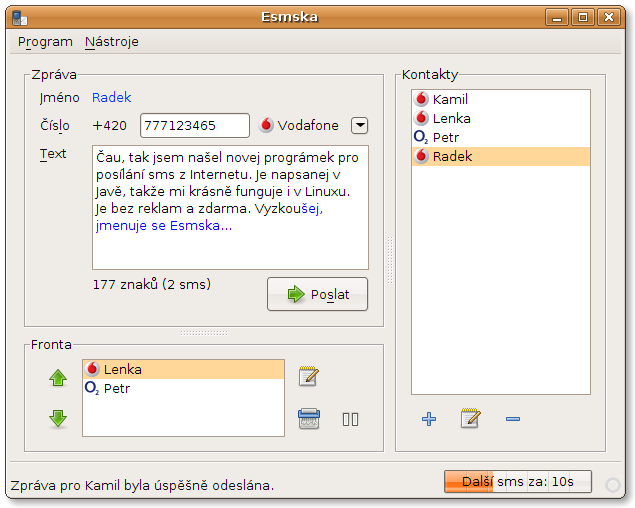The height and width of the screenshot is (508, 635).
Task: Select Lenka in the Fronta queue
Action: click(183, 369)
